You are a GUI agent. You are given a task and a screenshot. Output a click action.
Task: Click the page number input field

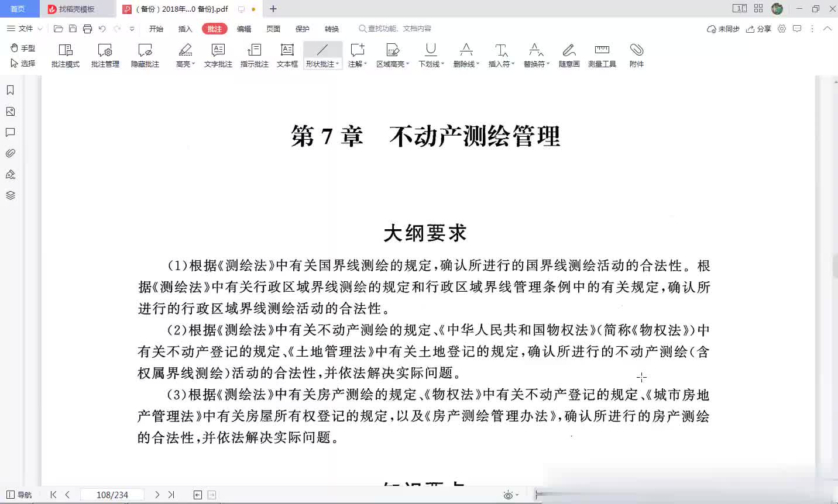pos(112,495)
